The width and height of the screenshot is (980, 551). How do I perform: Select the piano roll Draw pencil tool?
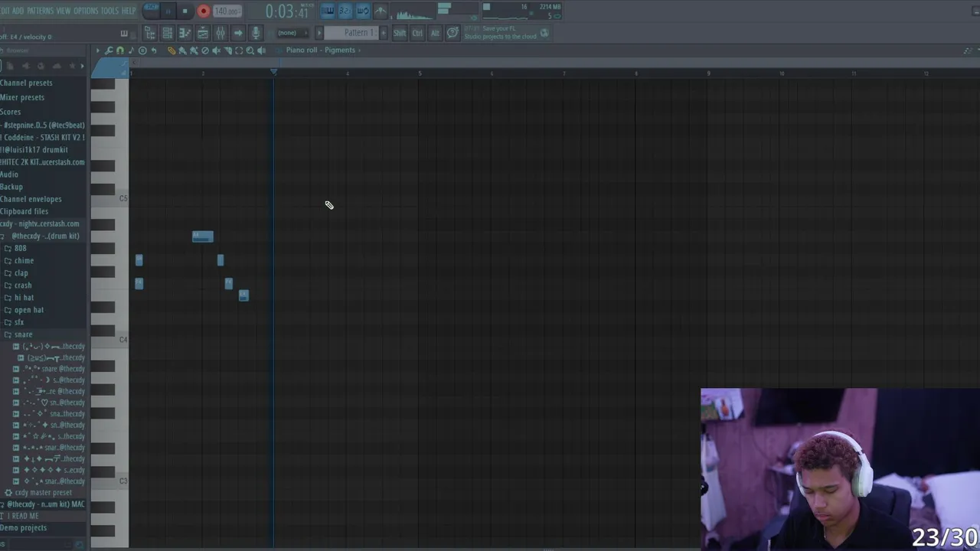point(171,51)
